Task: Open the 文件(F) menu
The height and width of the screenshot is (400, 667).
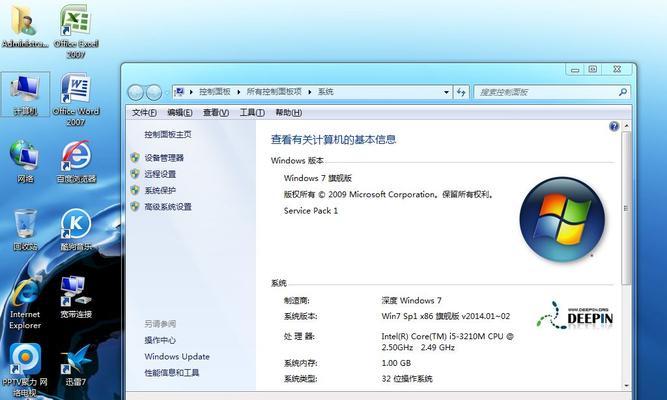Action: click(144, 113)
